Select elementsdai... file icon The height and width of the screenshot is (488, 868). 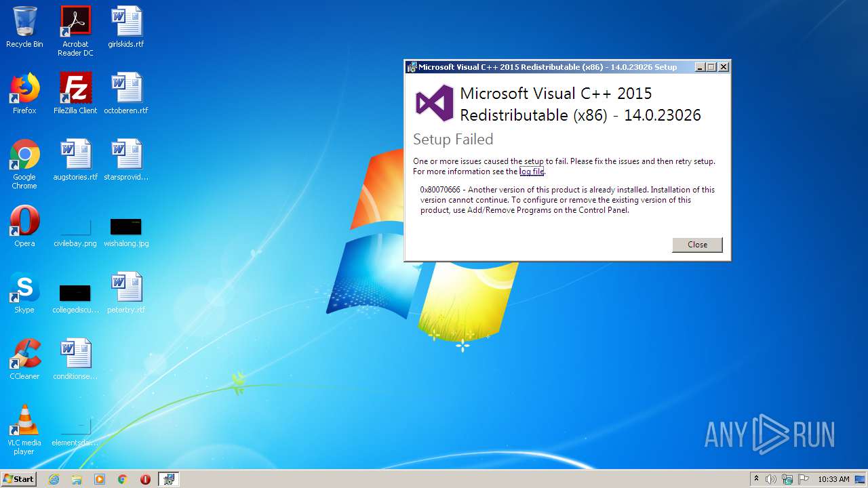coord(75,432)
